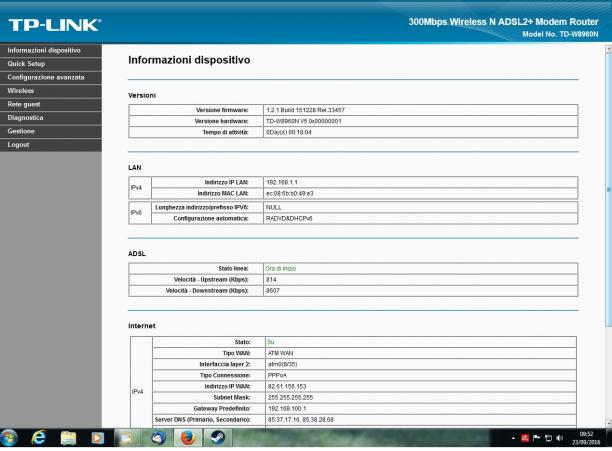Image resolution: width=612 pixels, height=451 pixels.
Task: Open Windows Media Player taskbar icon
Action: (98, 438)
